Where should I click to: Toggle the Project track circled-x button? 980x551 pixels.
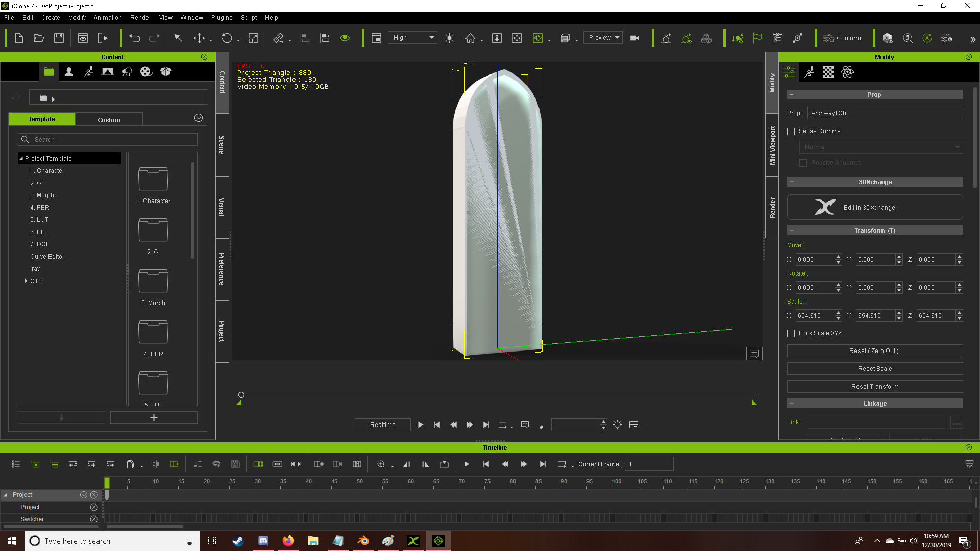tap(94, 507)
